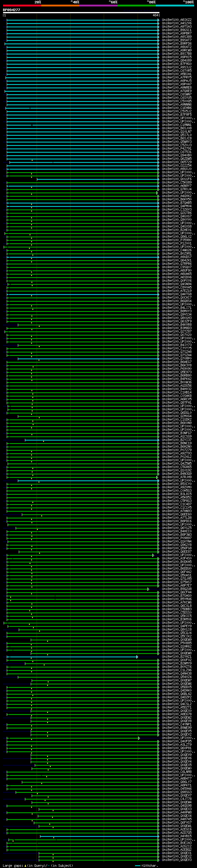Open hit UniRef100_P07279
Screen dimensions: 197x868
click(x=176, y=450)
